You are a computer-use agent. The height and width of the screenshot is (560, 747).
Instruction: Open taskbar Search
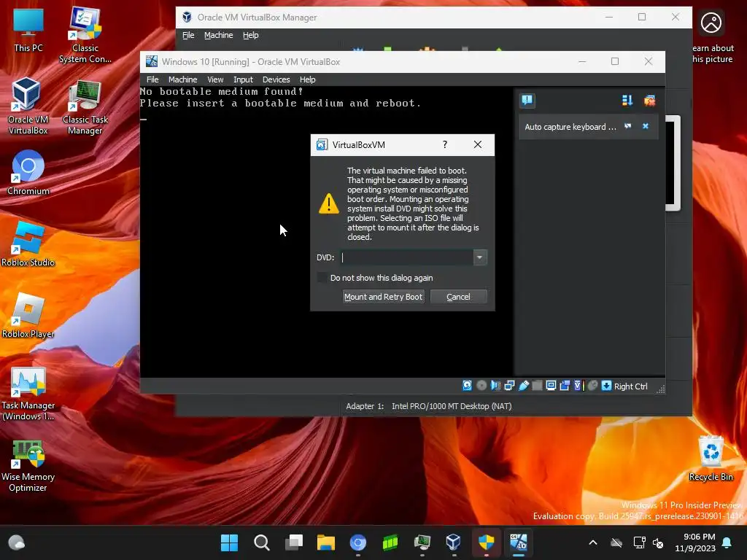click(262, 542)
